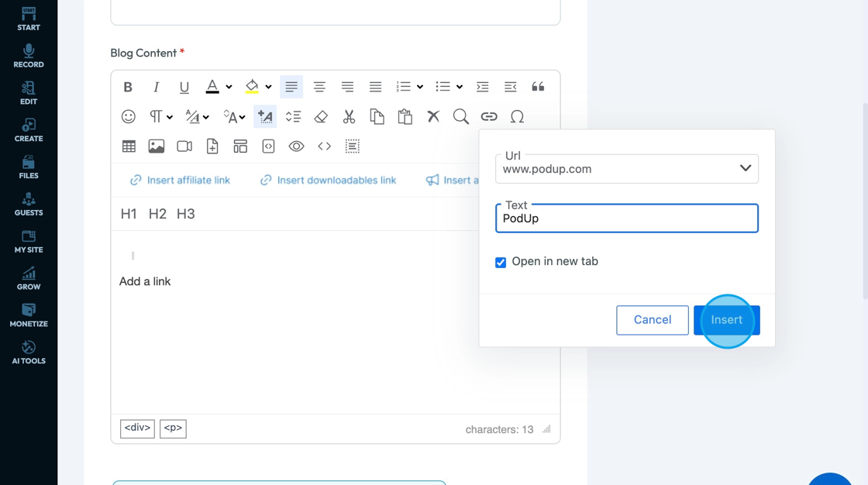
Task: Switch to HTML code view
Action: coord(325,146)
